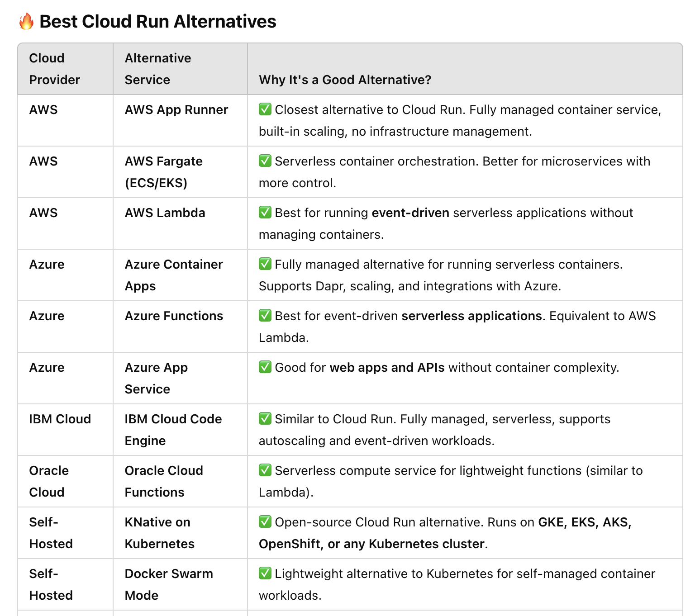695x616 pixels.
Task: Click the bold "web apps and APIs" text
Action: 387,367
